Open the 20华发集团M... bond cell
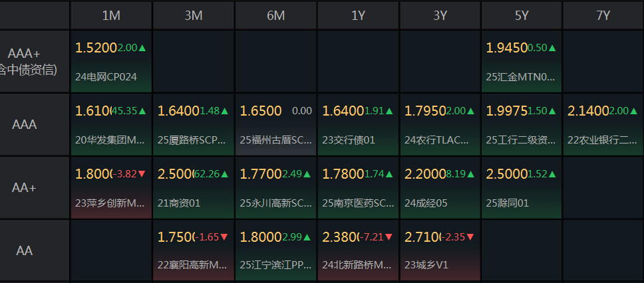This screenshot has height=283, width=644. click(111, 125)
